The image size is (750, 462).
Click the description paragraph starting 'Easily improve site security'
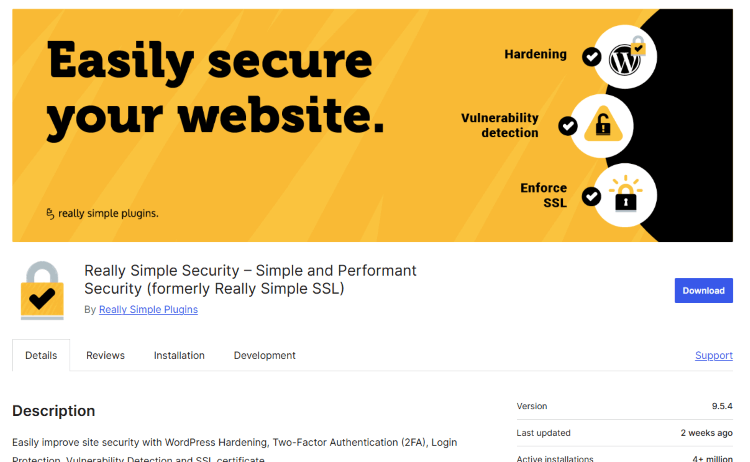(x=234, y=451)
